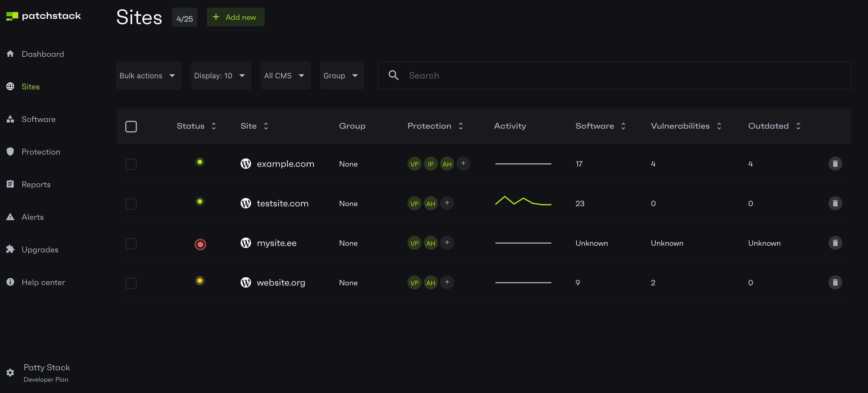Open the Bulk actions dropdown
The image size is (868, 393).
click(148, 75)
